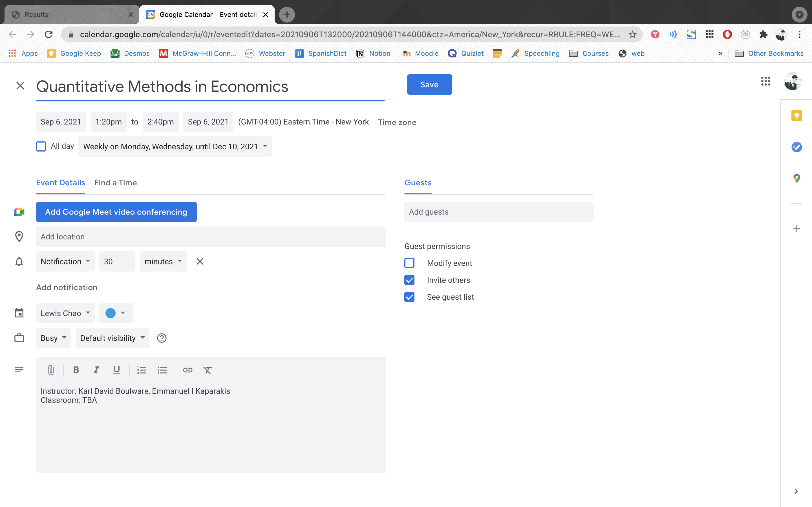Insert a numbered list in description

click(142, 370)
